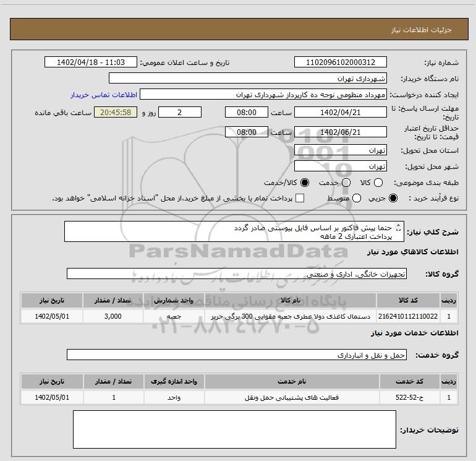Click the کد کالا column header

(x=408, y=300)
